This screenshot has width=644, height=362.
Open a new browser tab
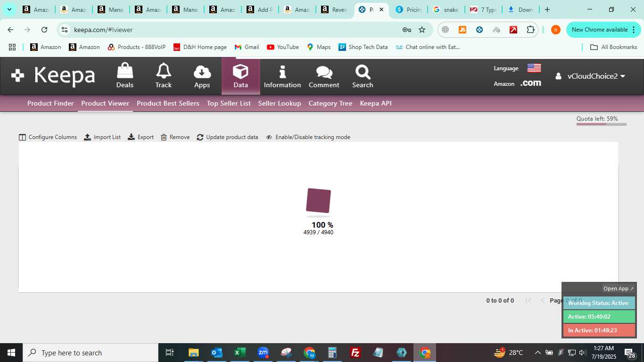tap(547, 9)
